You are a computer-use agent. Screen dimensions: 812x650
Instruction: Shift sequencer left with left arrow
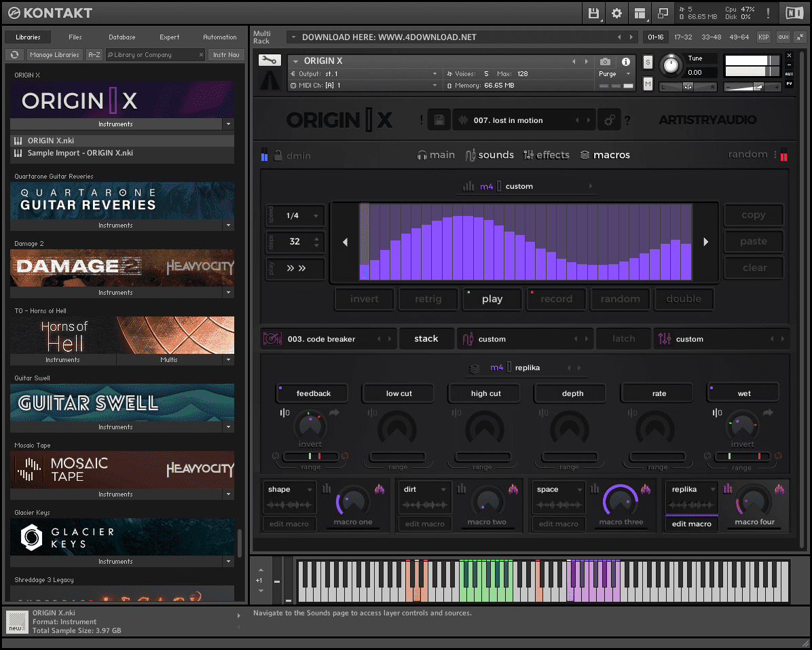click(345, 242)
